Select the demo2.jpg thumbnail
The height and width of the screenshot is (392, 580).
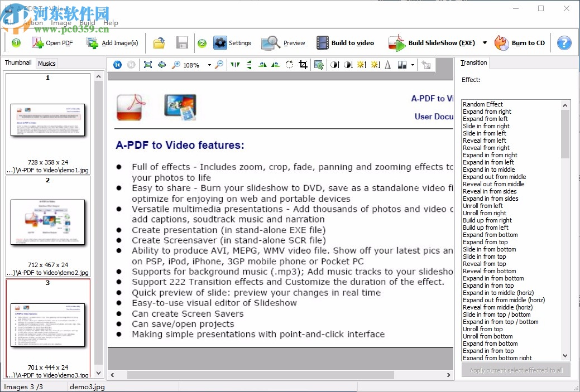pyautogui.click(x=47, y=221)
